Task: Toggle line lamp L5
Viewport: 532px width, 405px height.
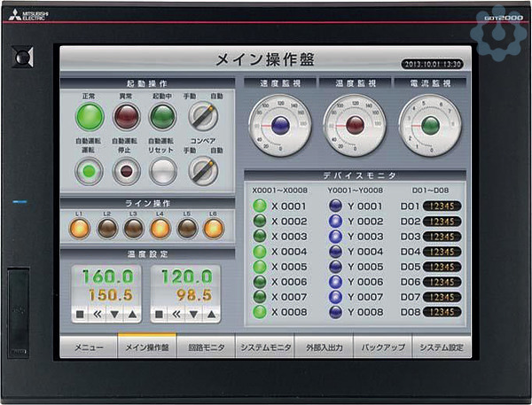Action: click(x=187, y=229)
